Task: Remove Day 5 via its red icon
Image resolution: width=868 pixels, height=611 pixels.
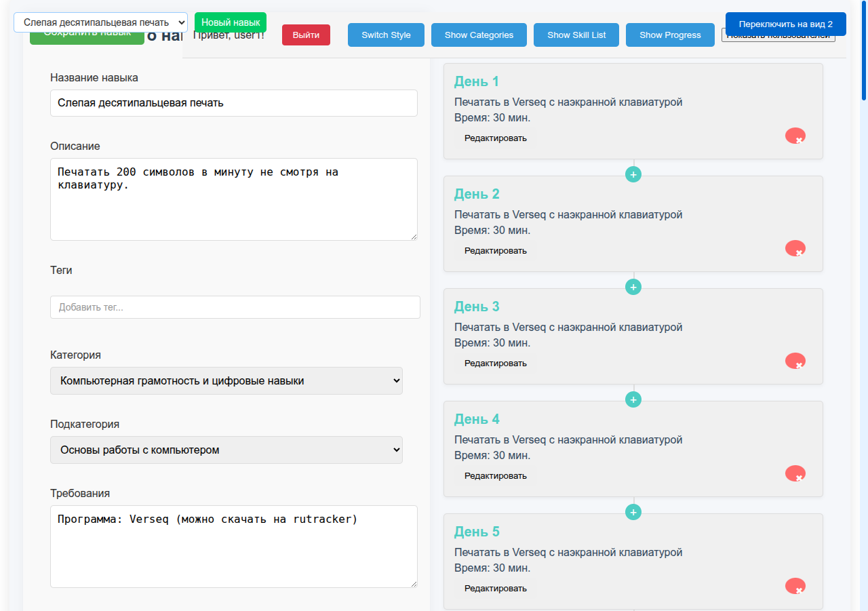Action: pos(795,586)
